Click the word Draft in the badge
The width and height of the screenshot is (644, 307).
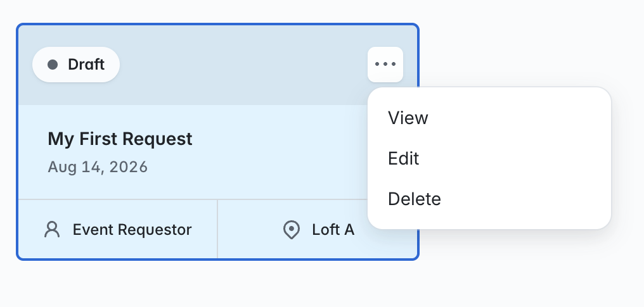[86, 65]
